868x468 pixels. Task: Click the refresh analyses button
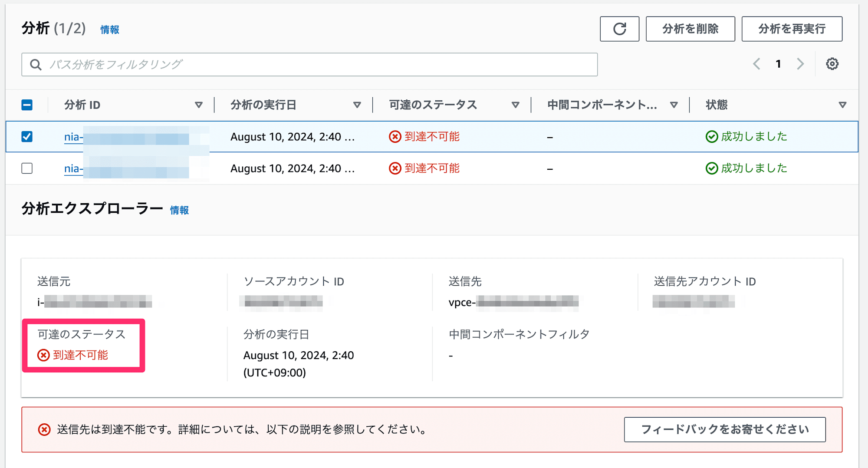point(619,29)
